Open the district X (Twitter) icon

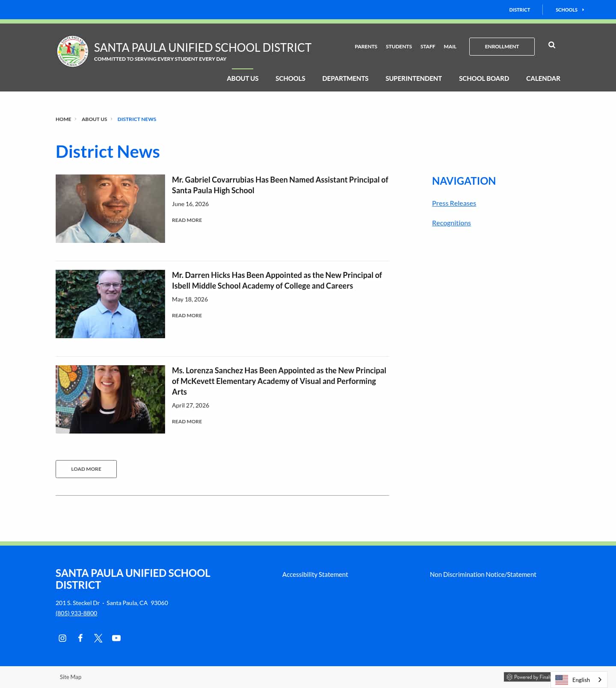pyautogui.click(x=98, y=638)
